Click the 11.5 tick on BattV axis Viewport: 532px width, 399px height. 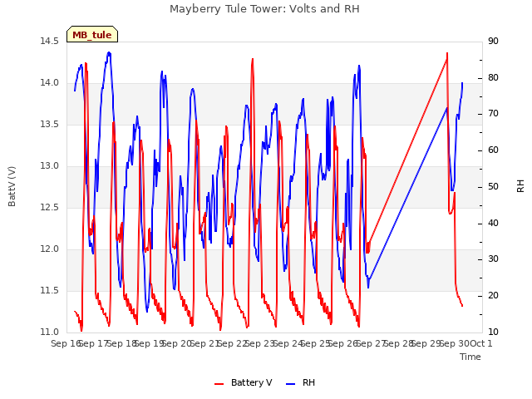pyautogui.click(x=50, y=290)
